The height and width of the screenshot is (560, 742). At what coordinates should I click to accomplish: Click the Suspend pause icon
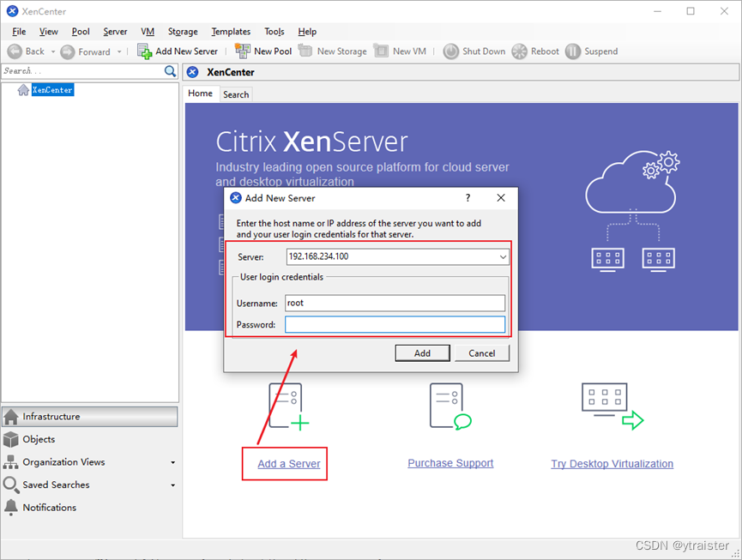573,51
